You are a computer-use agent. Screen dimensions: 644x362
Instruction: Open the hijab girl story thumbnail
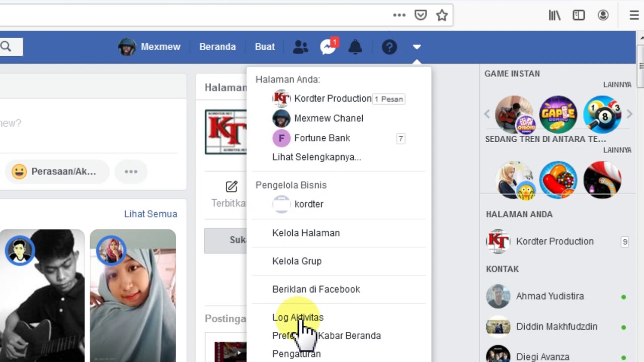pyautogui.click(x=133, y=296)
